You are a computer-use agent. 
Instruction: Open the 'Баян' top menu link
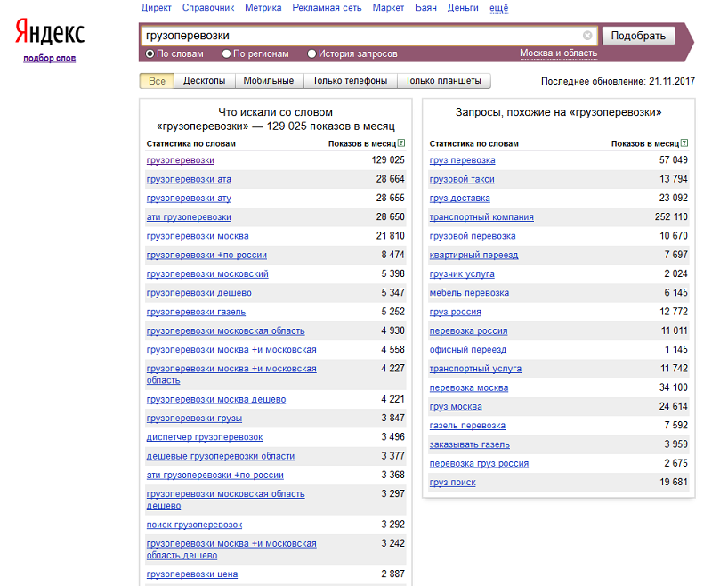pyautogui.click(x=425, y=8)
